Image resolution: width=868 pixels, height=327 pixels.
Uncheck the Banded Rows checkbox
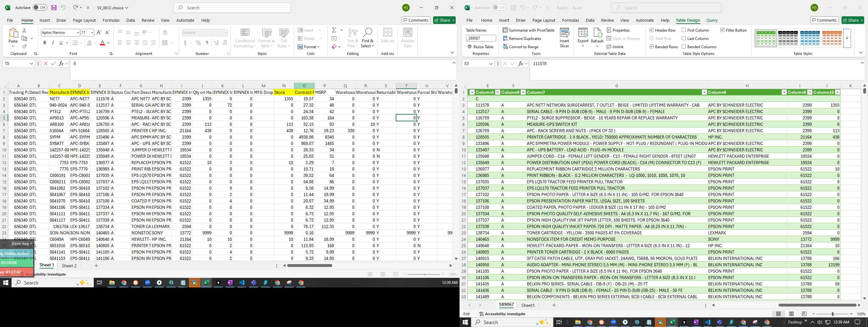651,47
